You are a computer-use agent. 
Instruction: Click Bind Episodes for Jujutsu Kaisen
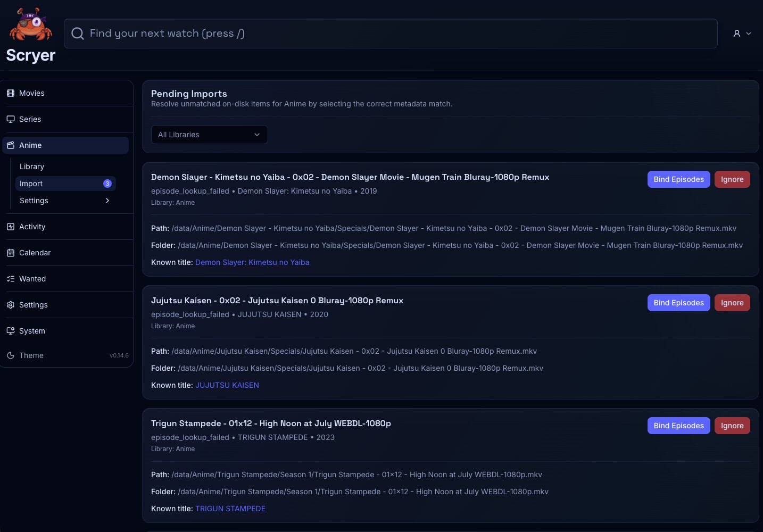(678, 303)
